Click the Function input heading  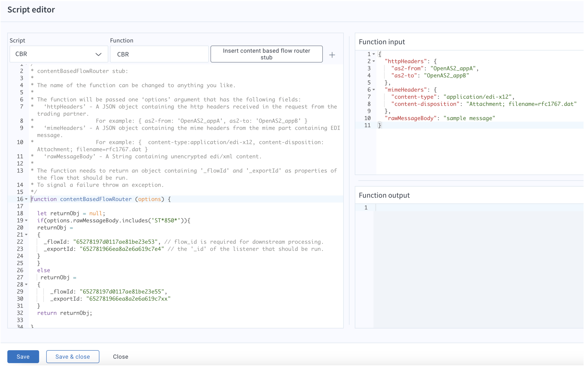pos(382,42)
